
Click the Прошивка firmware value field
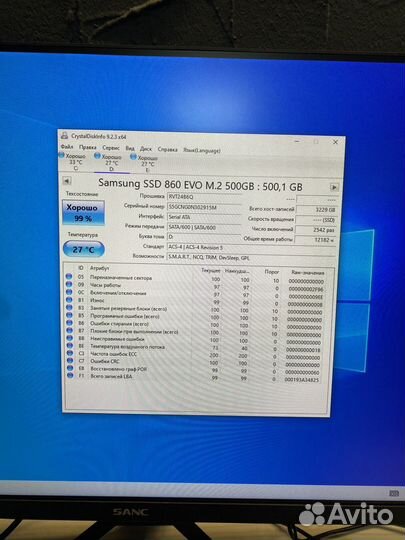(204, 197)
